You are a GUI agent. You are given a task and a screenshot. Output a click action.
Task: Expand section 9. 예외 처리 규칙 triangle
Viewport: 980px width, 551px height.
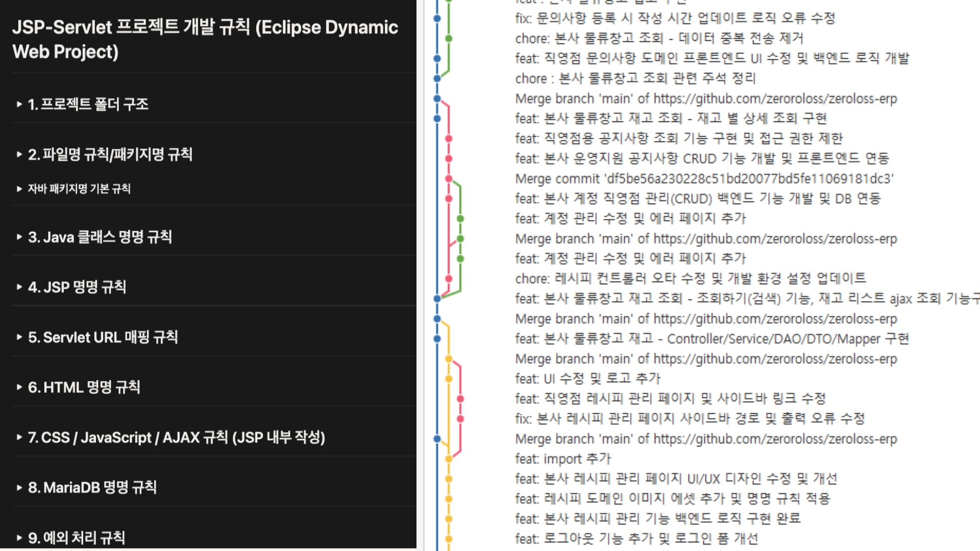(x=19, y=538)
